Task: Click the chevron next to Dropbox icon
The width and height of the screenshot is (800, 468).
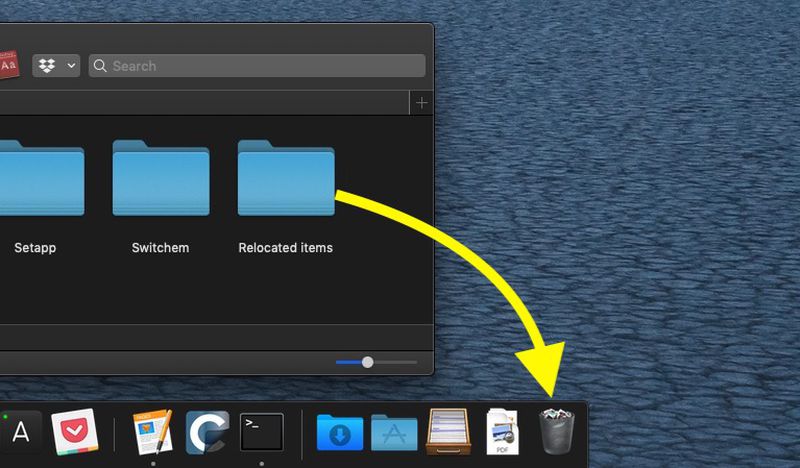Action: (71, 66)
